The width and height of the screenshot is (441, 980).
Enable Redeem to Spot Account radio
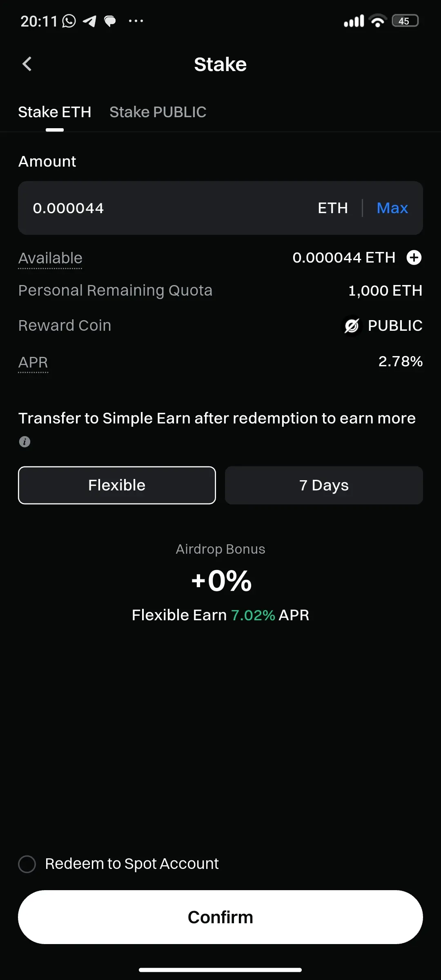tap(27, 864)
